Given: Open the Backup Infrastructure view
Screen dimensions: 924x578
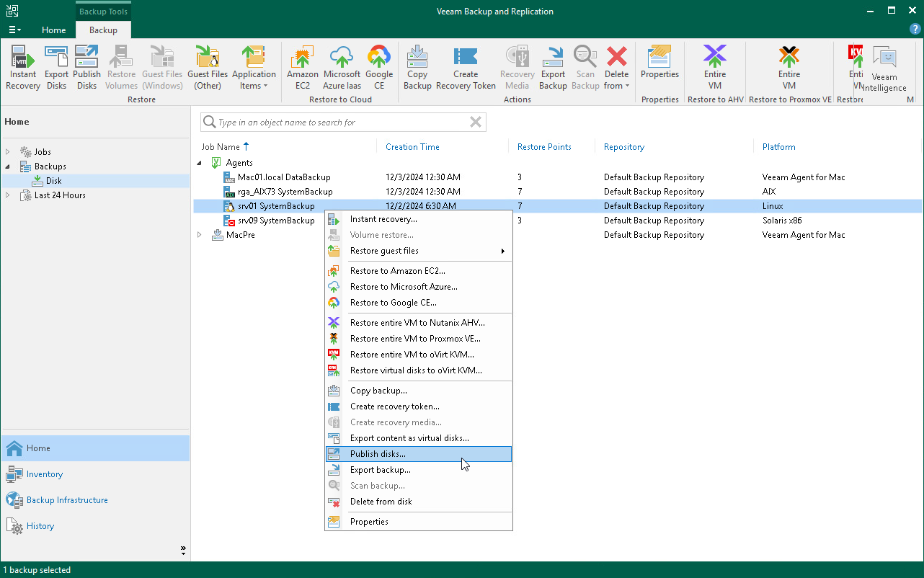Looking at the screenshot, I should (67, 500).
